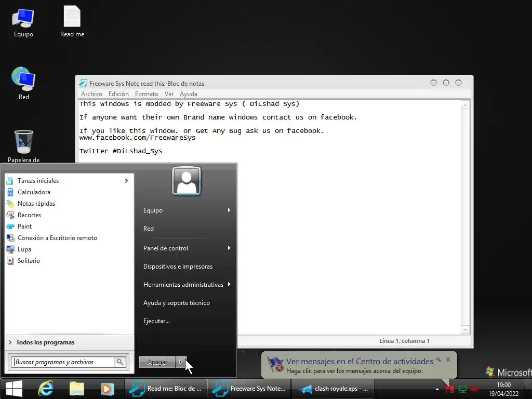This screenshot has height=399, width=532.
Task: Click the status bar 'Línea 1, columna 1'
Action: pos(404,341)
